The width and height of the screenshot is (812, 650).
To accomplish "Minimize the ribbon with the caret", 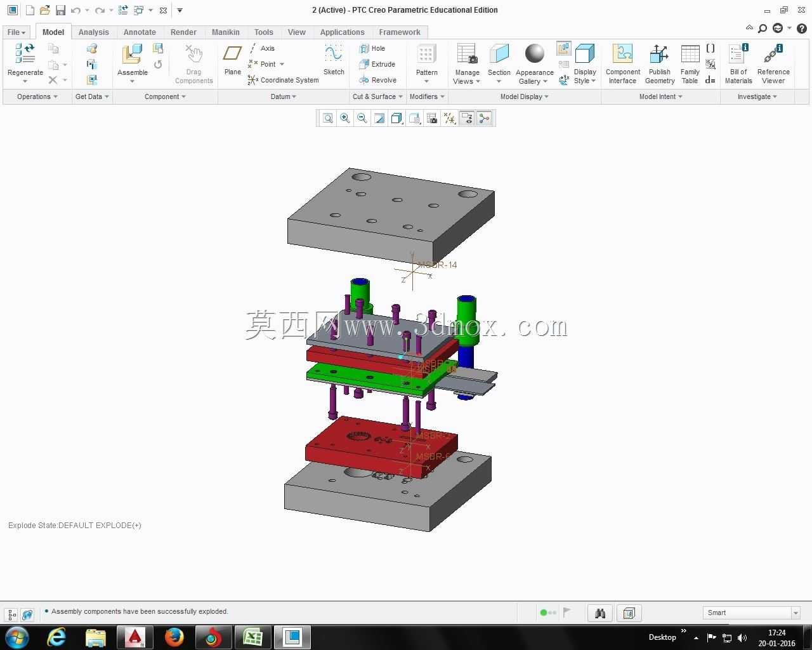I will 749,28.
